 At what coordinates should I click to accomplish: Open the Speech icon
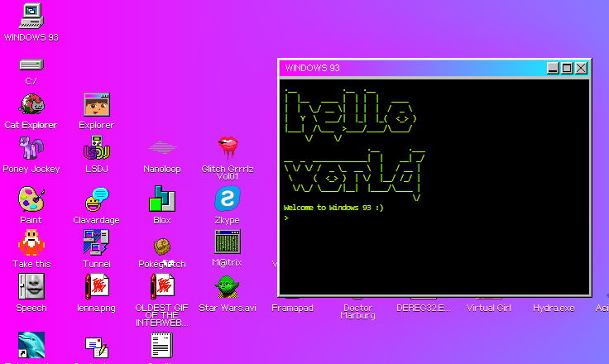(x=31, y=286)
